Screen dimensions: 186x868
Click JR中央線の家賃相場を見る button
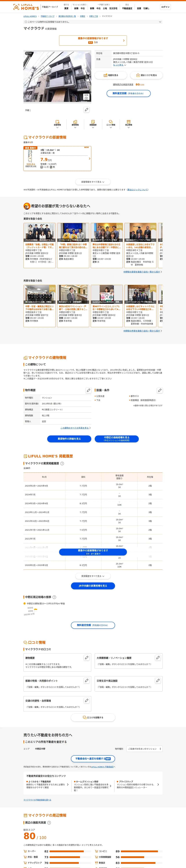(93, 586)
